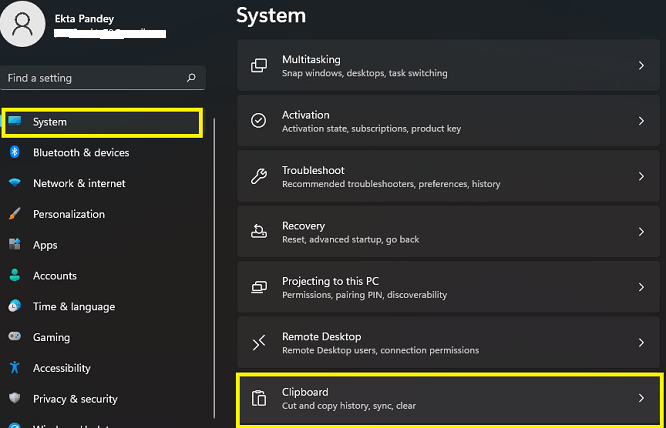This screenshot has width=666, height=428.
Task: Expand Multitasking using its chevron arrow
Action: pyautogui.click(x=641, y=66)
